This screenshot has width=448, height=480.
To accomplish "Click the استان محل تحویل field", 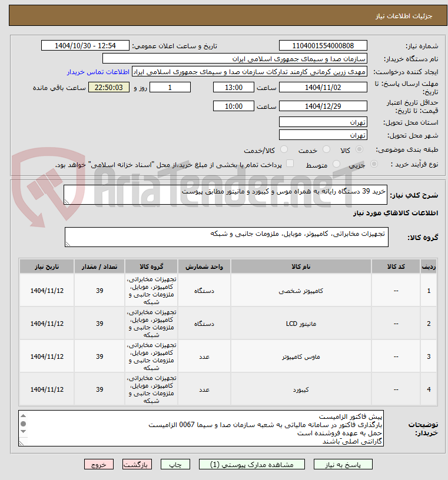I will coord(323,122).
